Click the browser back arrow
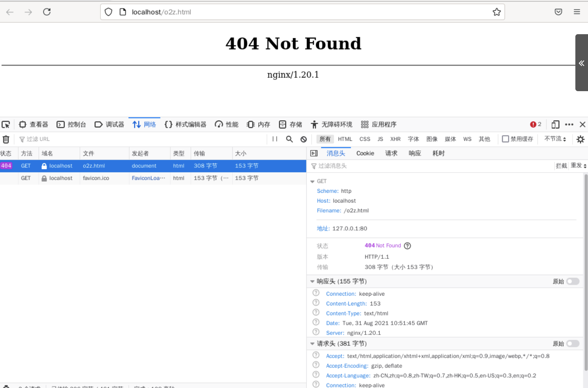Viewport: 588px width, 388px height. 10,12
